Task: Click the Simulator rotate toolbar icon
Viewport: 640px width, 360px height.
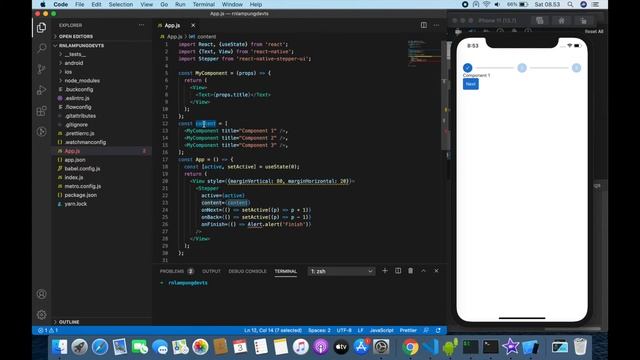Action: tap(584, 20)
